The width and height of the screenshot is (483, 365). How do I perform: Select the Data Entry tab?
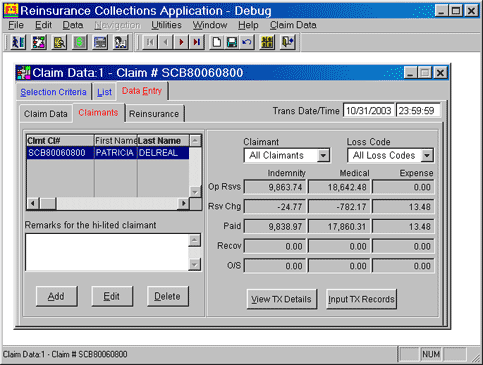tap(142, 91)
